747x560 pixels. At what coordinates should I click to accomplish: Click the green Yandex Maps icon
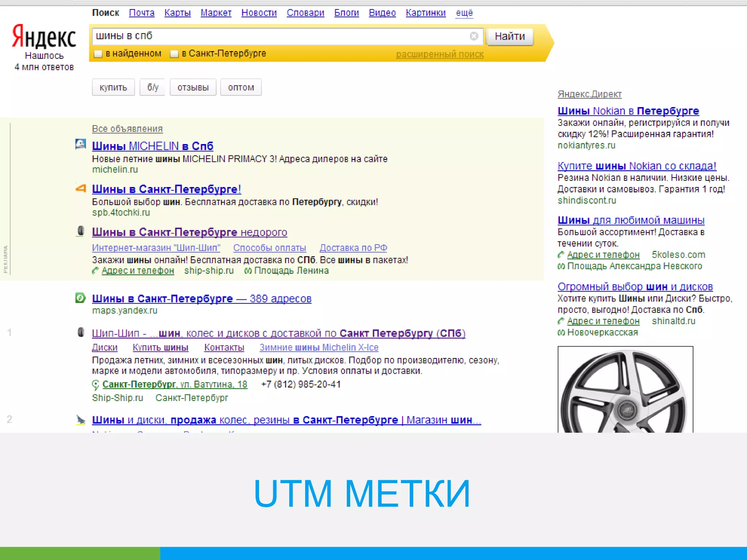click(80, 298)
